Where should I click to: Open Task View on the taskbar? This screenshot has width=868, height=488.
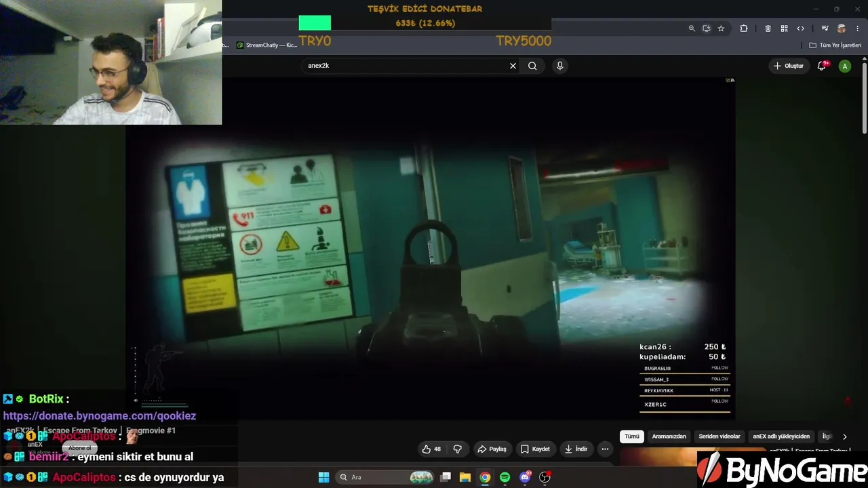[446, 477]
